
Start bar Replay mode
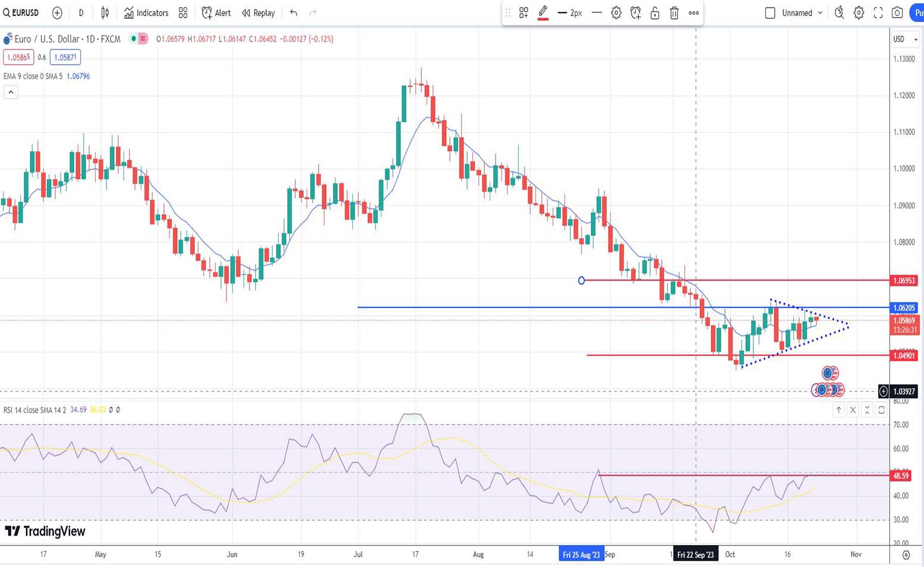pos(258,12)
